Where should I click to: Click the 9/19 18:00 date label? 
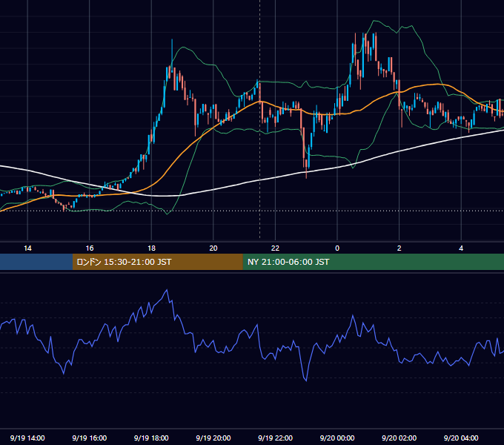point(151,438)
